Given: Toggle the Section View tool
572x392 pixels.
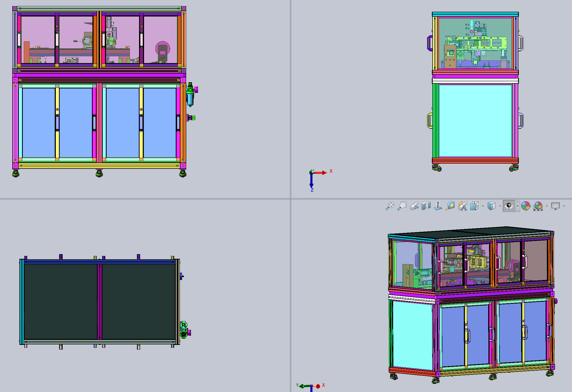Looking at the screenshot, I should 426,206.
